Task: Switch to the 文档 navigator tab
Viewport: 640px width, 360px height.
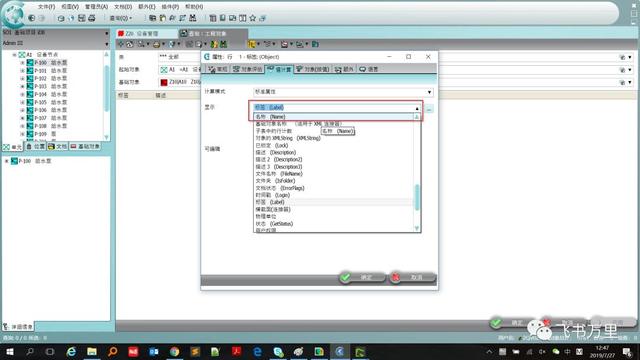Action: [58, 147]
